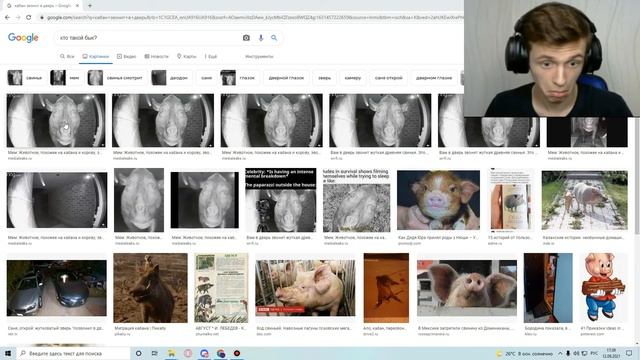Screen dimensions: 640x360
Task: Open the pigs walking on path image
Action: click(584, 200)
